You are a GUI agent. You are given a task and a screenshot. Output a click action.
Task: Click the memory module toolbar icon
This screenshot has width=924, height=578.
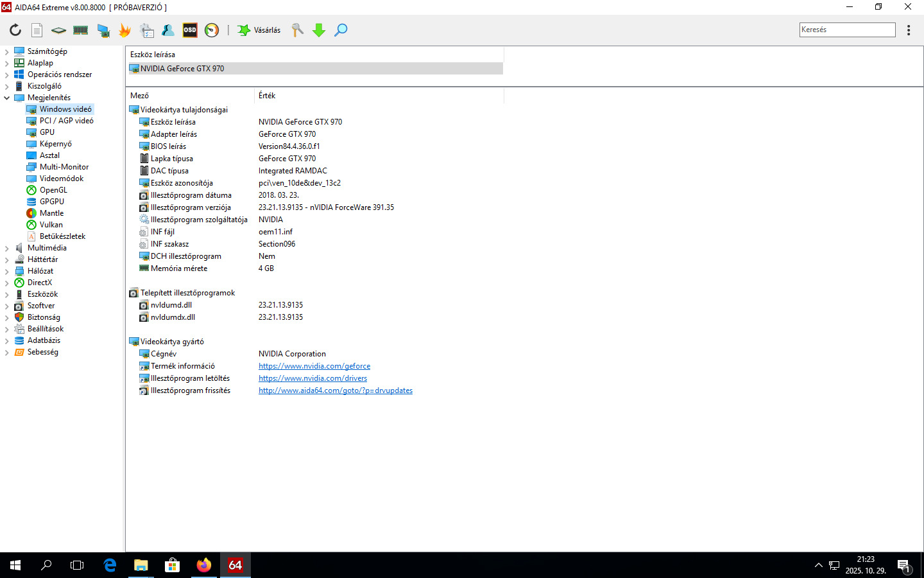click(x=80, y=30)
